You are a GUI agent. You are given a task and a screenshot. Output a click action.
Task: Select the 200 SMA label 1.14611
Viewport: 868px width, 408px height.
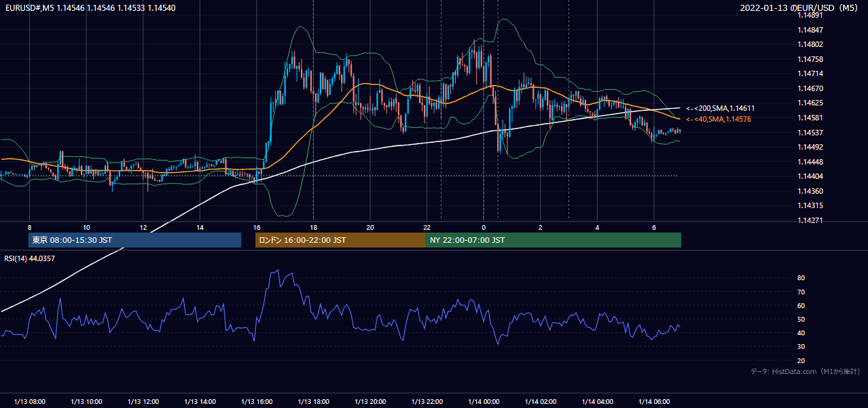click(720, 108)
